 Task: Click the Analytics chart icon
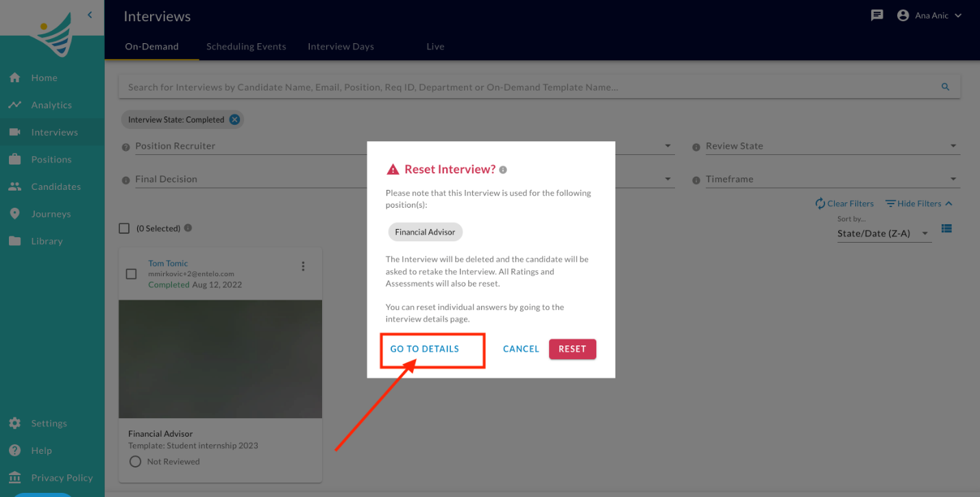point(14,105)
